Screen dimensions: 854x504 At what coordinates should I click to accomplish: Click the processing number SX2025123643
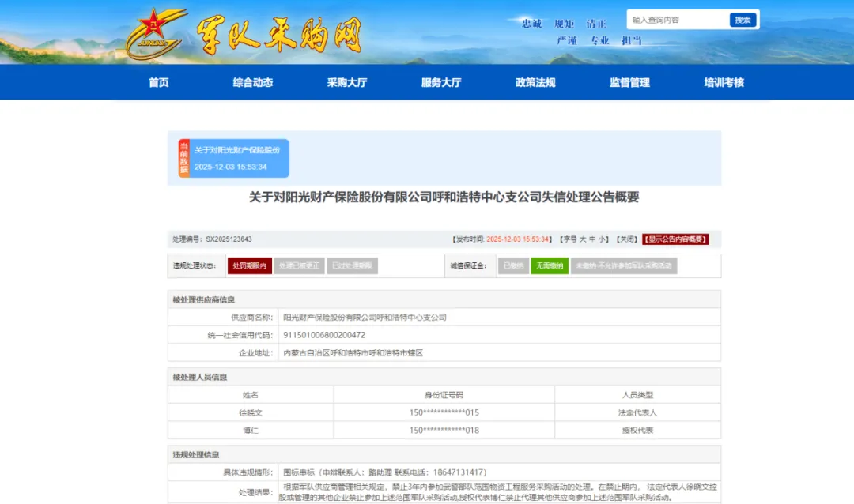pos(229,239)
